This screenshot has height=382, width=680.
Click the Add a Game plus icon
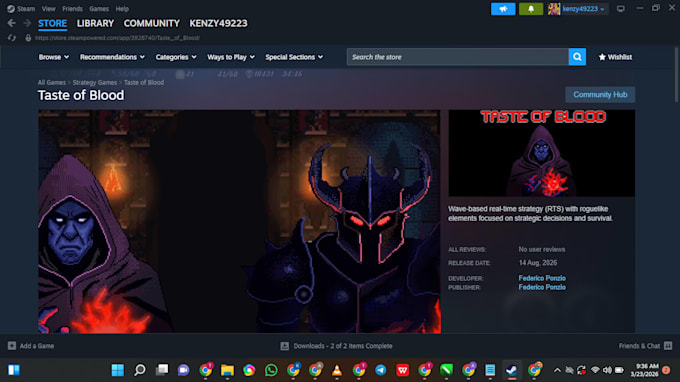click(12, 346)
